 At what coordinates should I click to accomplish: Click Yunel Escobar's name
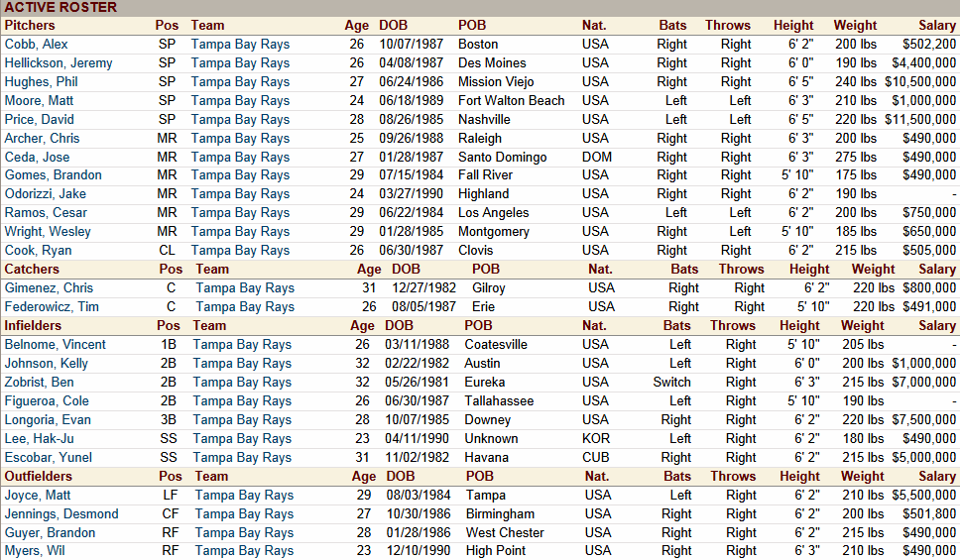(48, 457)
